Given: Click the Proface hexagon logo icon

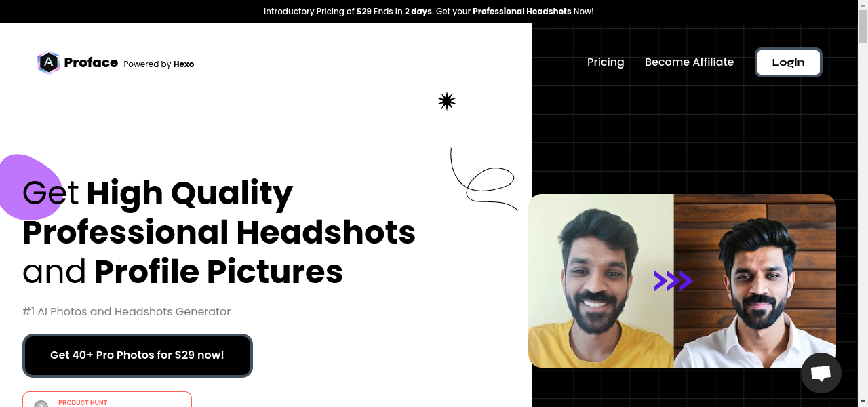Looking at the screenshot, I should (x=48, y=62).
